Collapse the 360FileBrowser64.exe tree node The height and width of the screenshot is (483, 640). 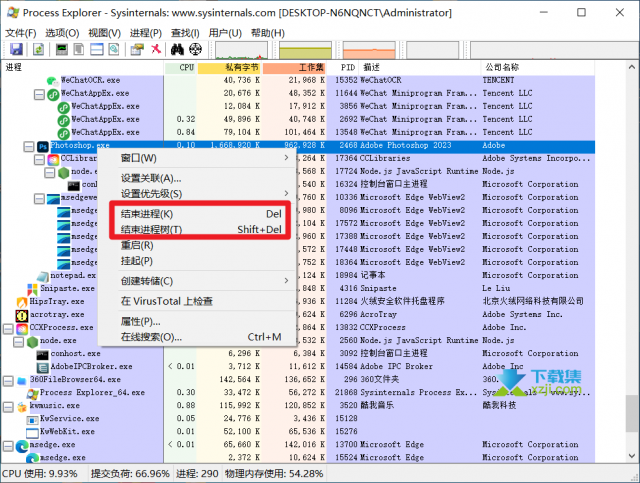[x=8, y=381]
